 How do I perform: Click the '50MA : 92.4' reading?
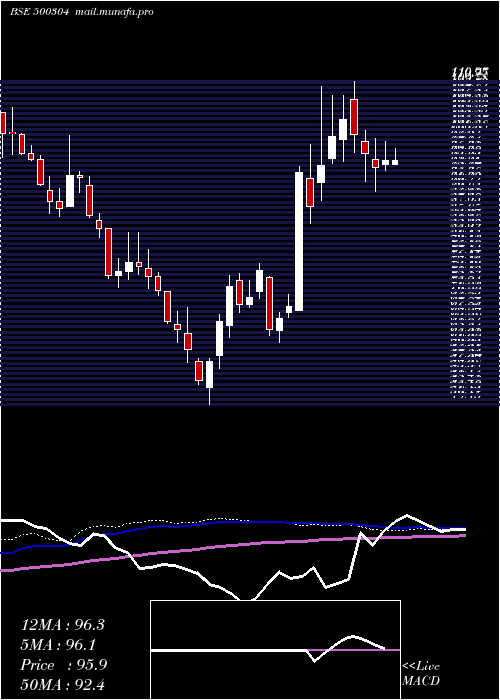(62, 685)
